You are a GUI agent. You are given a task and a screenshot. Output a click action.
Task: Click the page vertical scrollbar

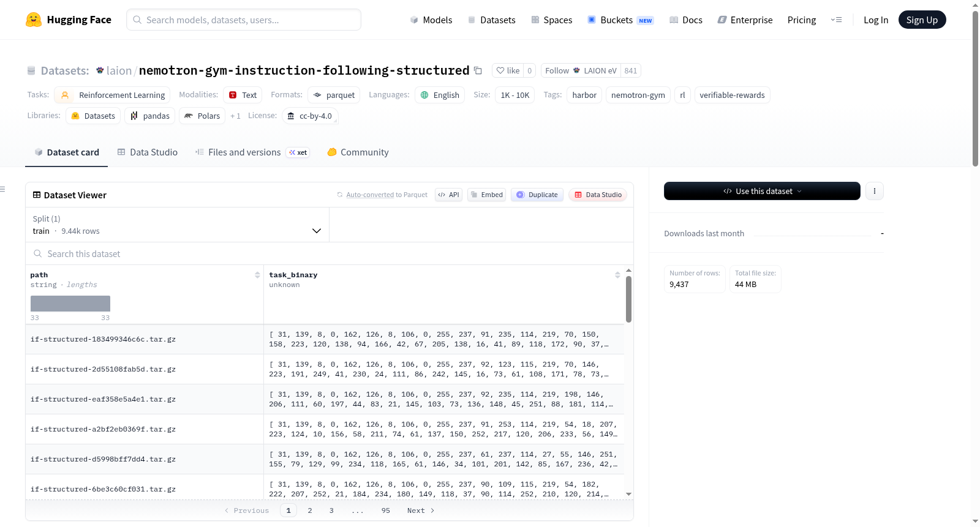[975, 88]
